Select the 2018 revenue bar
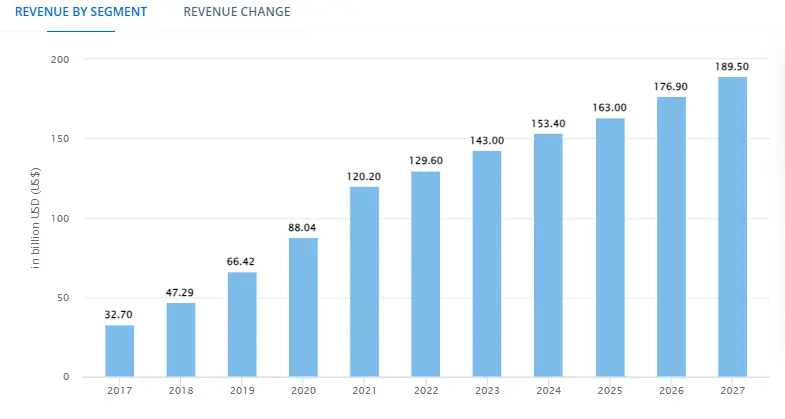Screen dimensions: 785x419 (181, 340)
